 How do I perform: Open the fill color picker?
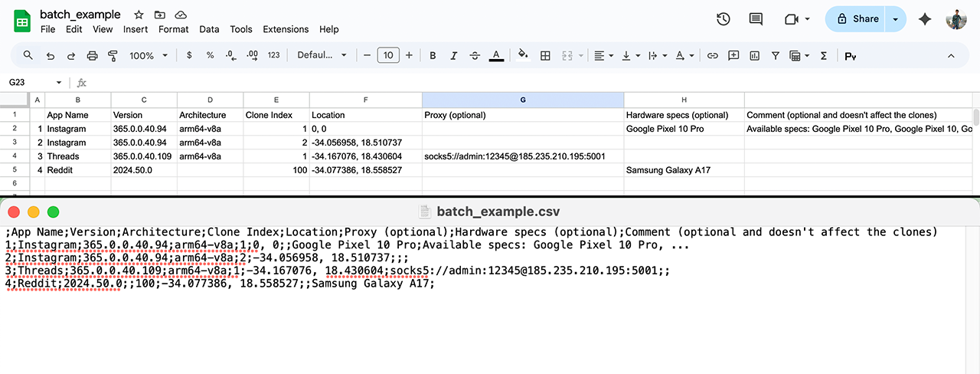click(524, 55)
